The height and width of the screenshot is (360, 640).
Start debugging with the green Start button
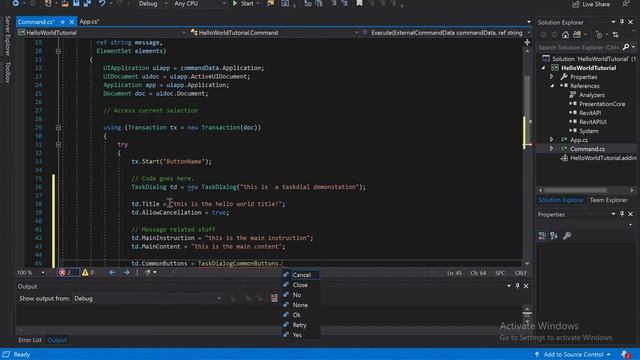[x=243, y=4]
